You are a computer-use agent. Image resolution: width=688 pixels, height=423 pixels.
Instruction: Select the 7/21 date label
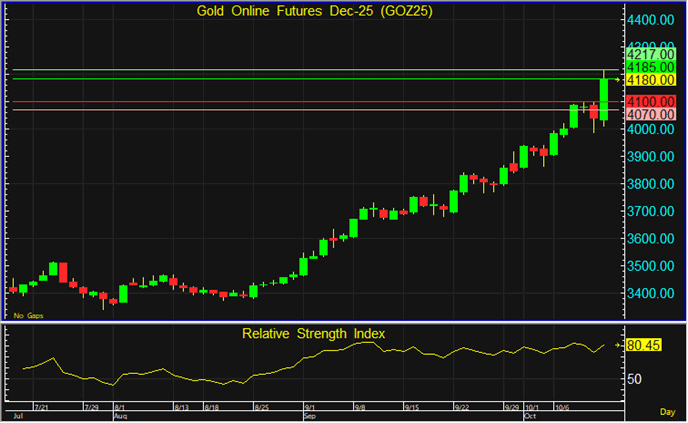pyautogui.click(x=41, y=408)
